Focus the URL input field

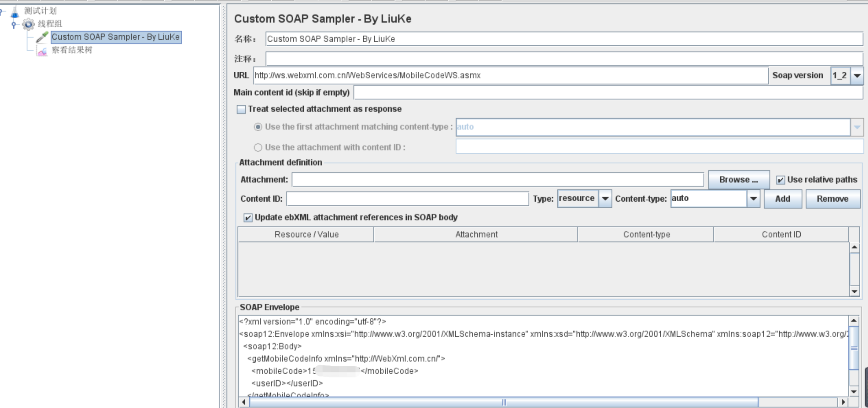[511, 75]
